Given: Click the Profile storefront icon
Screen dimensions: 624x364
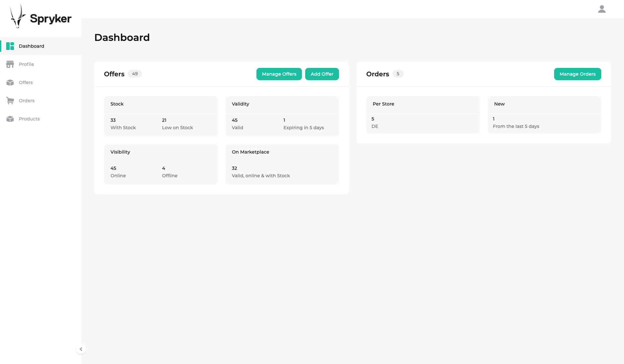Looking at the screenshot, I should [10, 64].
